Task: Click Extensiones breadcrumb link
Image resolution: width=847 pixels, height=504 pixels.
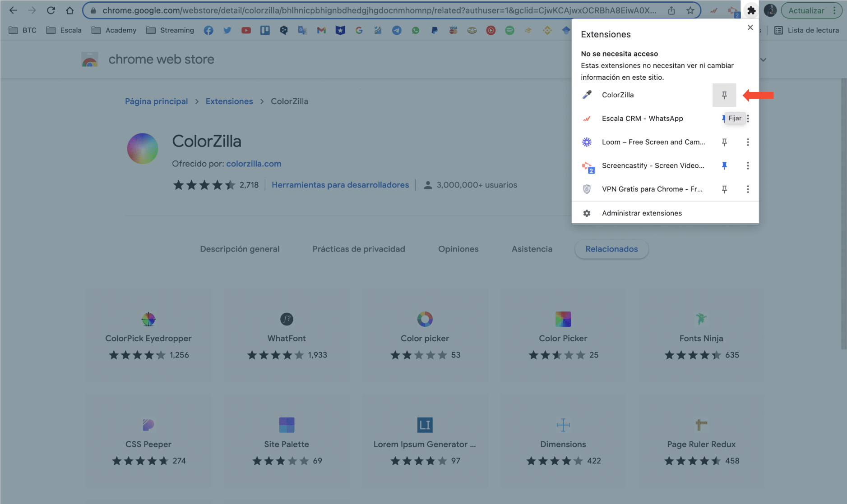Action: coord(229,101)
